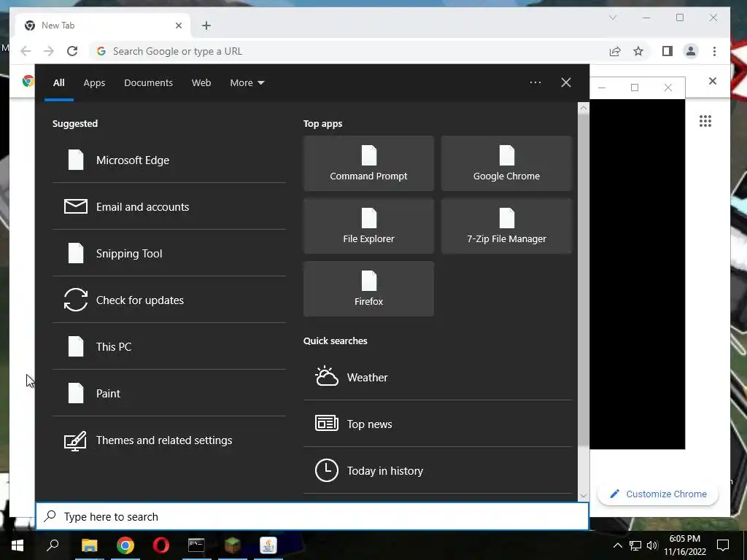This screenshot has height=560, width=747.
Task: Open Themes and related settings
Action: pyautogui.click(x=169, y=440)
